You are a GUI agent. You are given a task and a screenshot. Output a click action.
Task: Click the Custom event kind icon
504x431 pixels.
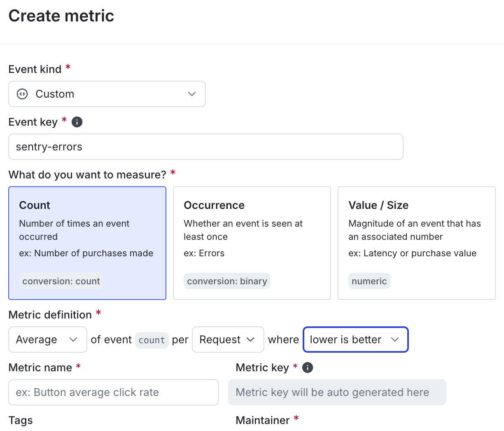click(22, 94)
